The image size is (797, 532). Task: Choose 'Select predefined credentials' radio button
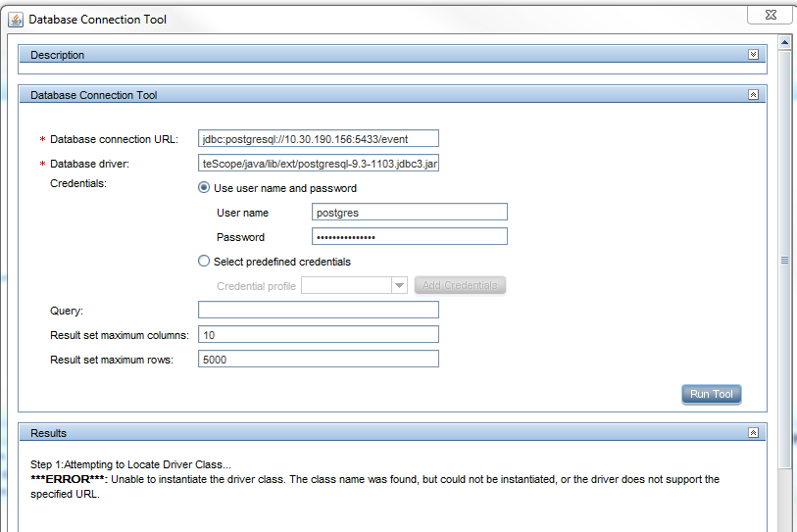pos(204,262)
